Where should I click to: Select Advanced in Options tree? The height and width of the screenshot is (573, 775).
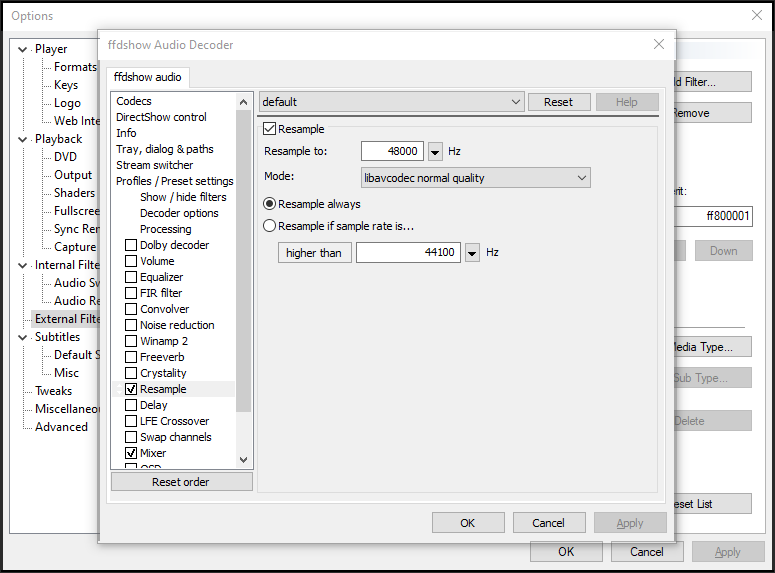click(61, 427)
